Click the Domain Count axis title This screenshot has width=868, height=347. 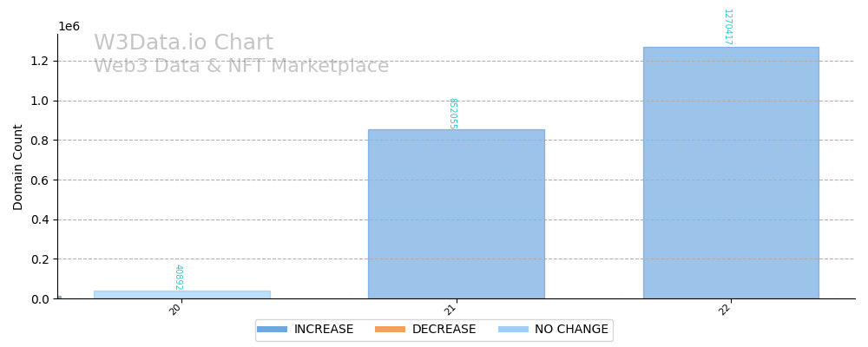[19, 167]
